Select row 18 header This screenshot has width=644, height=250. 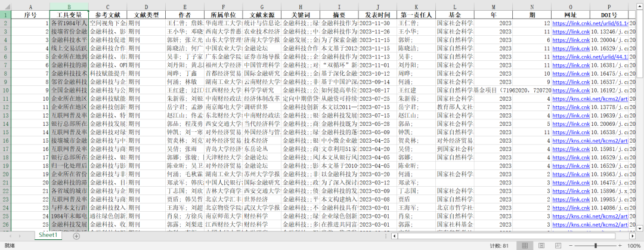click(x=5, y=157)
